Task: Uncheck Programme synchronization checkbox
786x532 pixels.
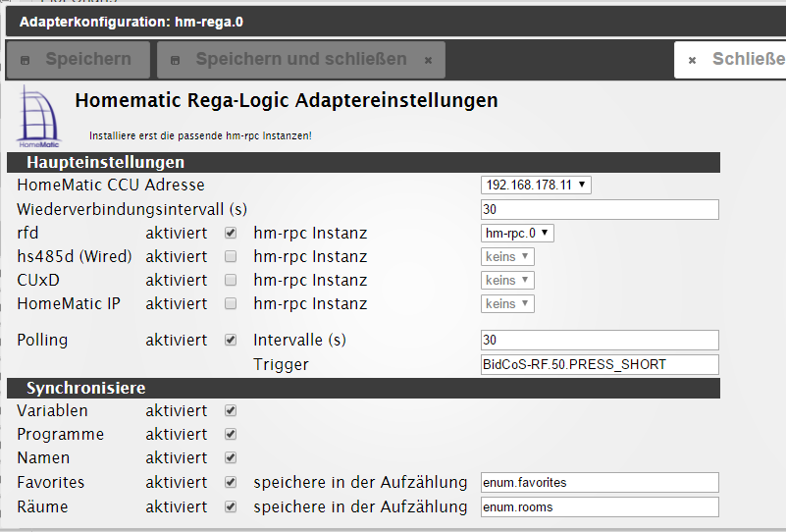Action: click(231, 435)
